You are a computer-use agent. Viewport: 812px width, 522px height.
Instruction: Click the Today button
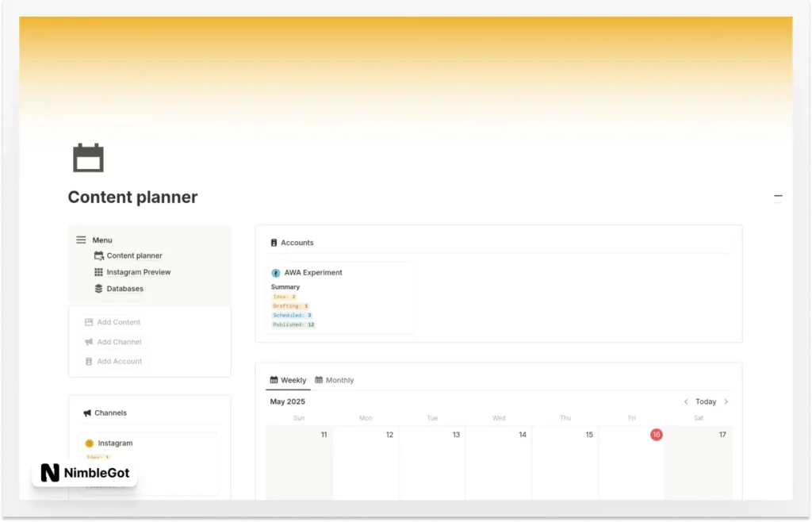click(x=704, y=401)
